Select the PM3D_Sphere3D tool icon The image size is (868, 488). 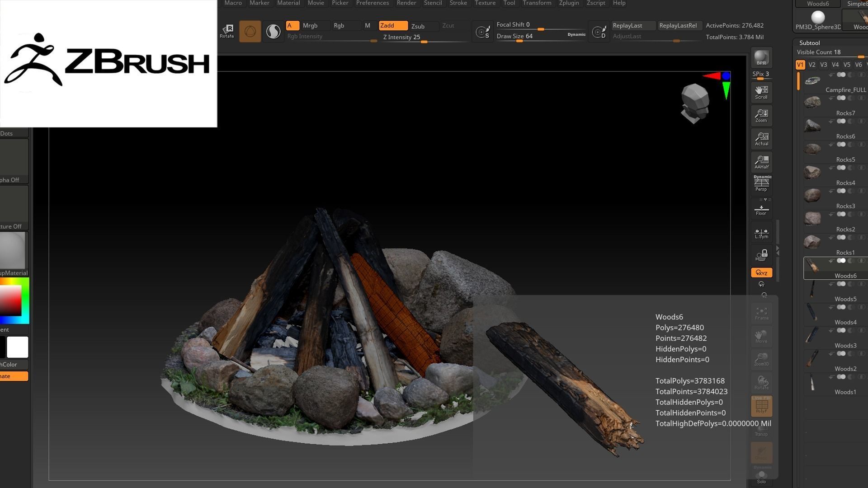818,19
